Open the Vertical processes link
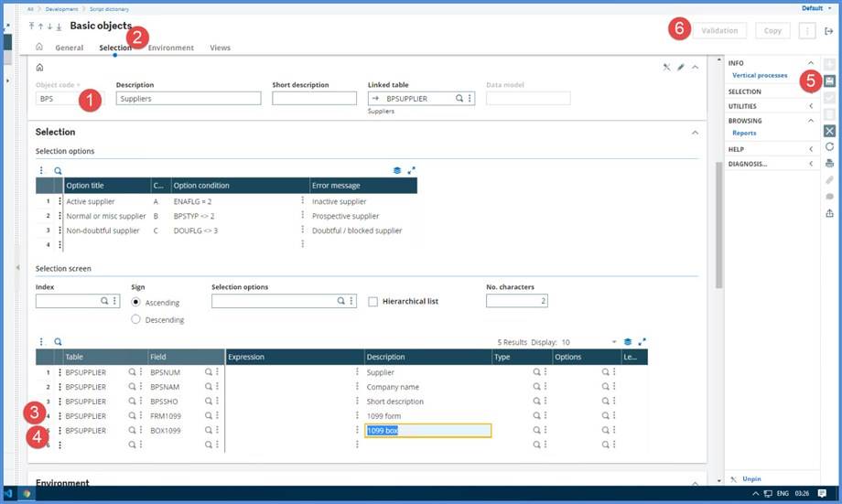This screenshot has width=842, height=504. coord(760,76)
